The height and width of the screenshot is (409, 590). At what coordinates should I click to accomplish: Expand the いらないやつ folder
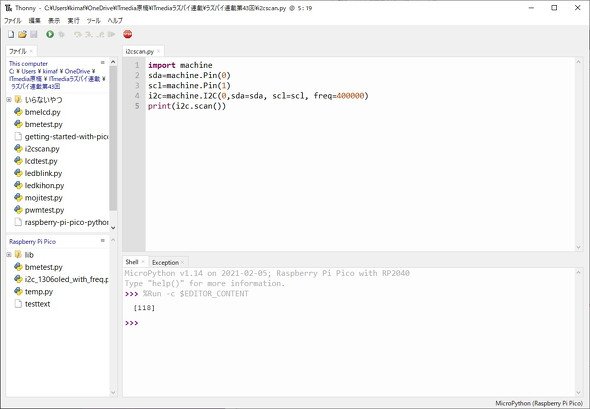[9, 100]
